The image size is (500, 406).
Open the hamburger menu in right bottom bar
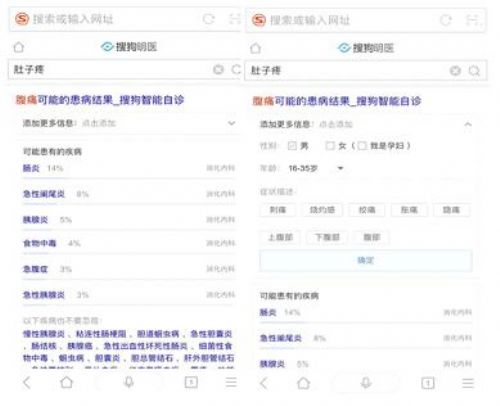[x=468, y=383]
